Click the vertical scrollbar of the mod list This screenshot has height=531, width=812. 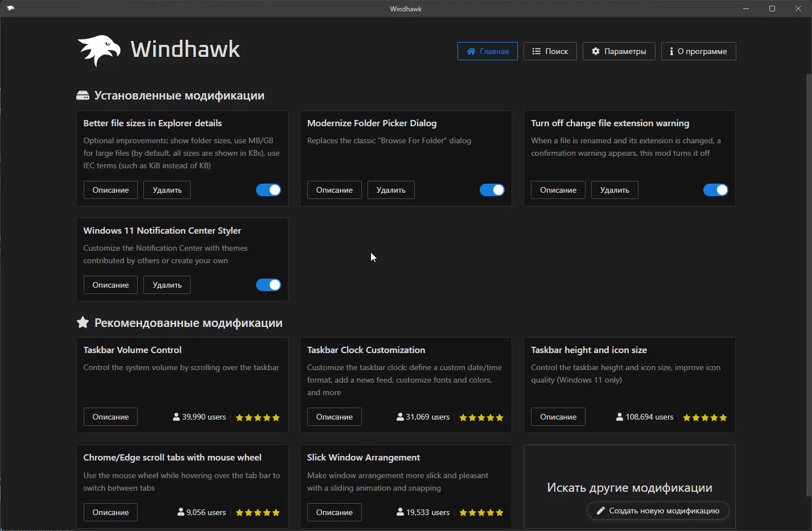click(x=809, y=284)
